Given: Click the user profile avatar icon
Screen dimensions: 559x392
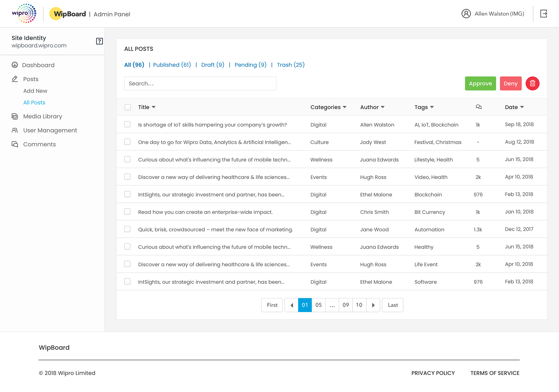Looking at the screenshot, I should [x=466, y=14].
